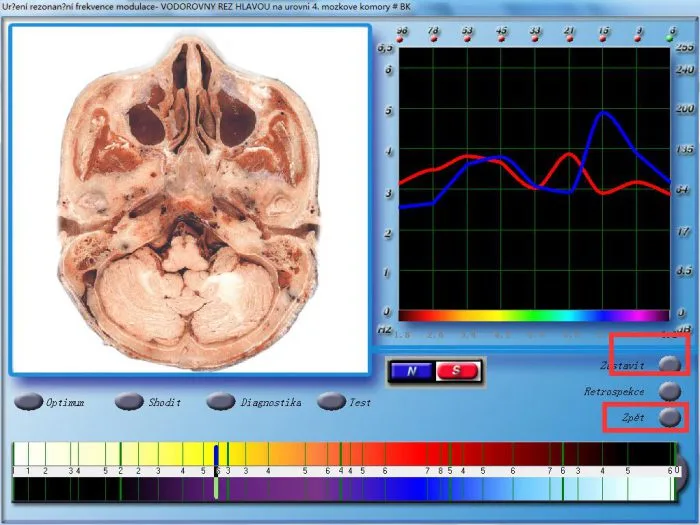This screenshot has height=525, width=700.
Task: Toggle the red dot under frequency 78
Action: (x=433, y=39)
